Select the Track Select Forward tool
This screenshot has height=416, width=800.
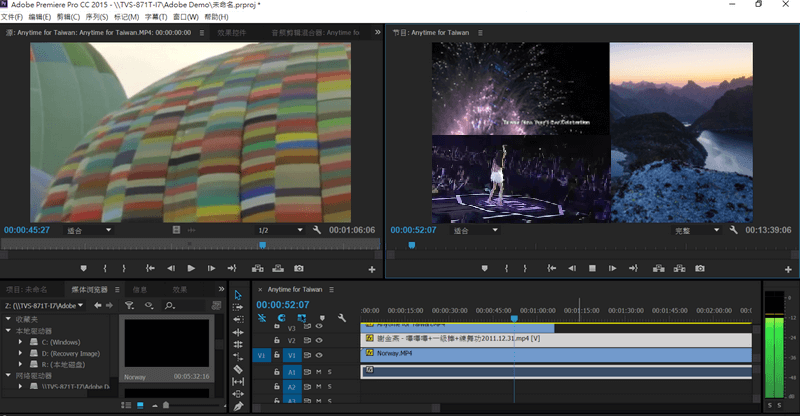[238, 307]
